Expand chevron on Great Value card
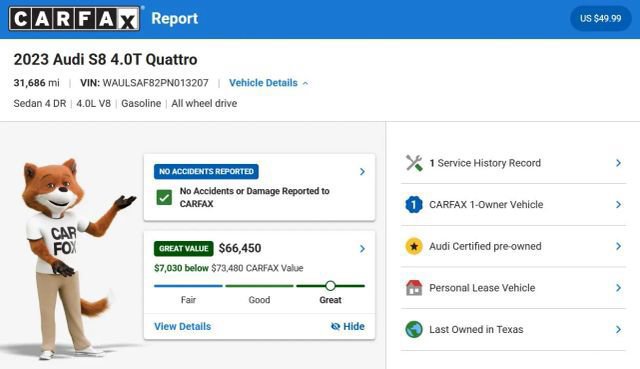 [362, 249]
